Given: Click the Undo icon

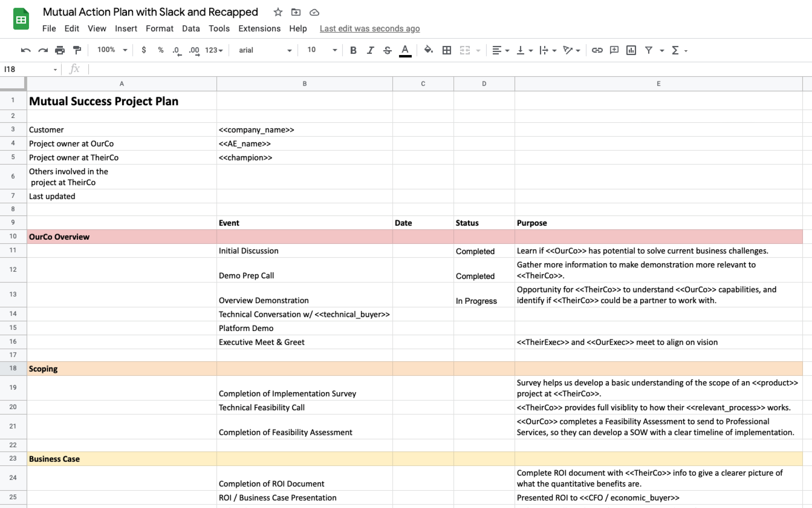Looking at the screenshot, I should (26, 51).
